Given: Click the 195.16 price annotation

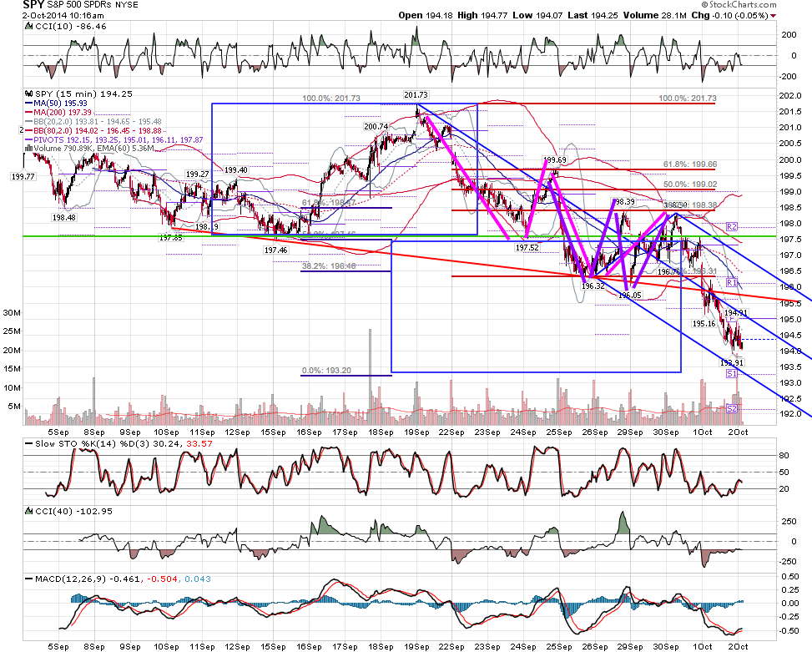Looking at the screenshot, I should click(x=704, y=324).
